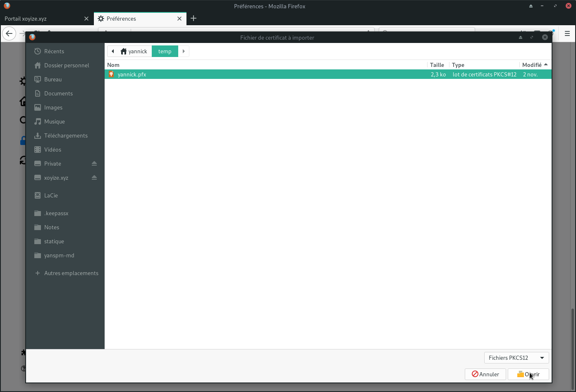
Task: Open Musique folder in sidebar
Action: pos(54,121)
